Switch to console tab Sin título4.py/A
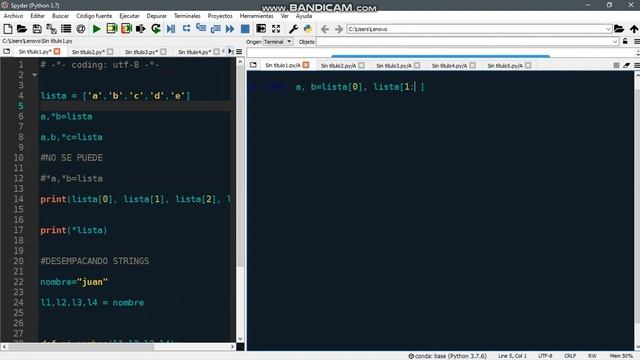 coord(449,65)
